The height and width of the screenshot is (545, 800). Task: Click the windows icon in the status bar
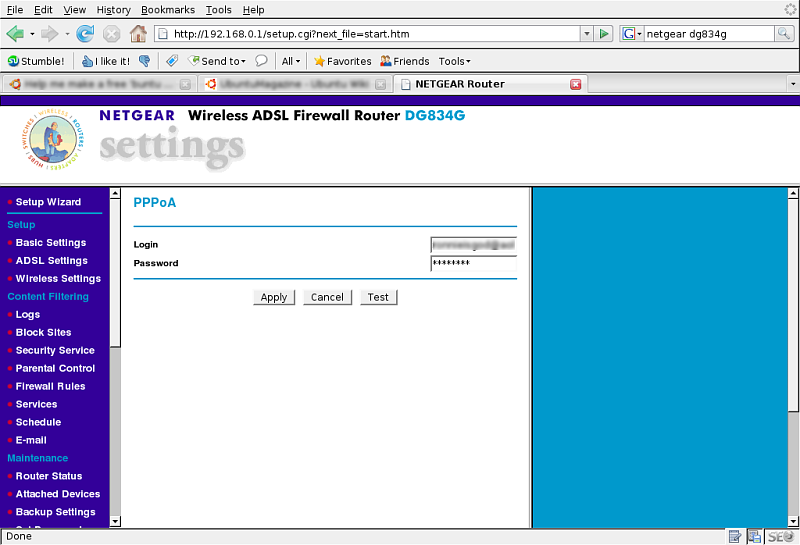[x=755, y=536]
